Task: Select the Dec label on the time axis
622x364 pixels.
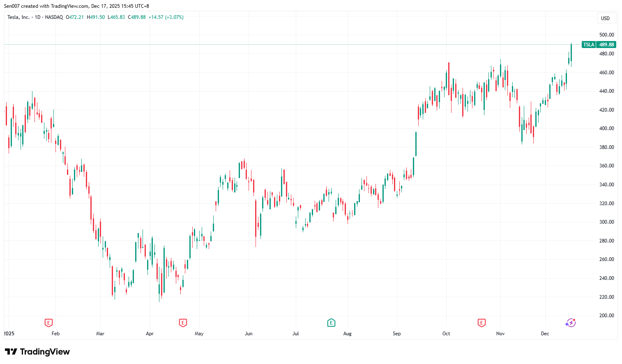Action: (x=545, y=334)
